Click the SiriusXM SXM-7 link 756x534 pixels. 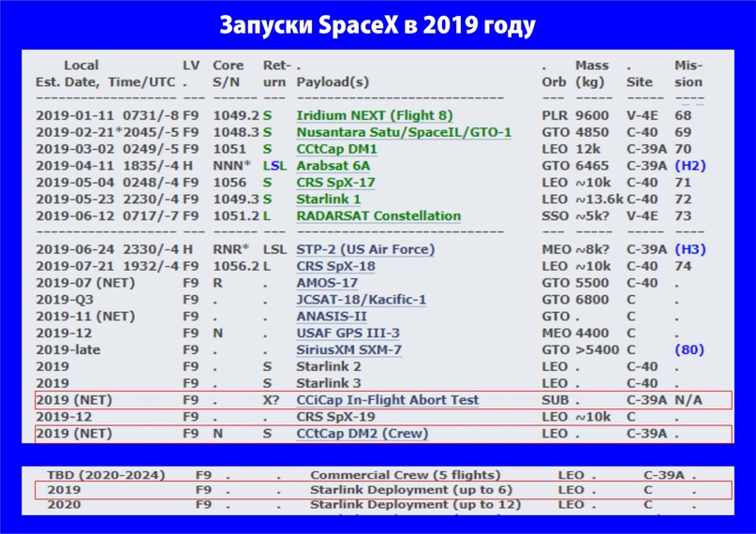349,350
